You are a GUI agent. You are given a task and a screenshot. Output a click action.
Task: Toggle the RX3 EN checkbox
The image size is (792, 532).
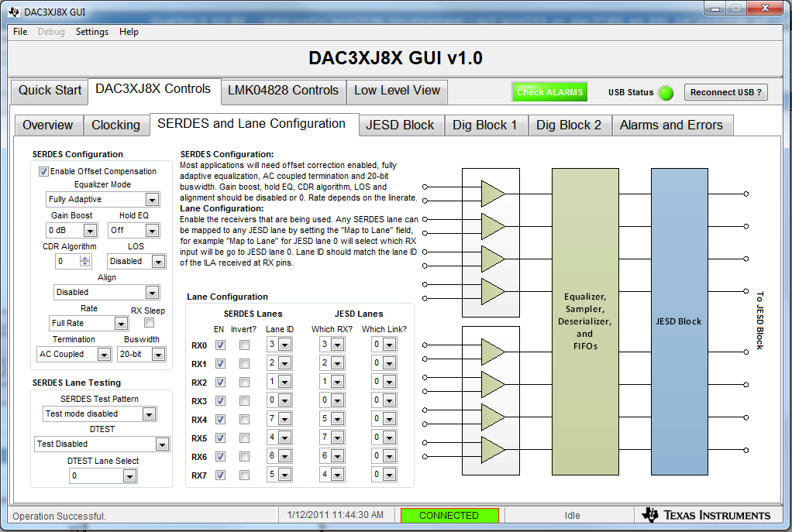(x=220, y=401)
